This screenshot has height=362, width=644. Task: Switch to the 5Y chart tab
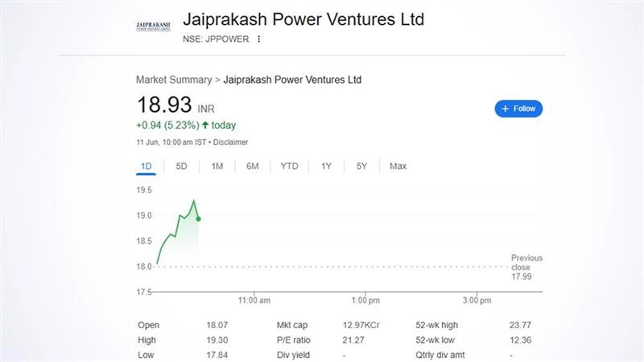[361, 167]
